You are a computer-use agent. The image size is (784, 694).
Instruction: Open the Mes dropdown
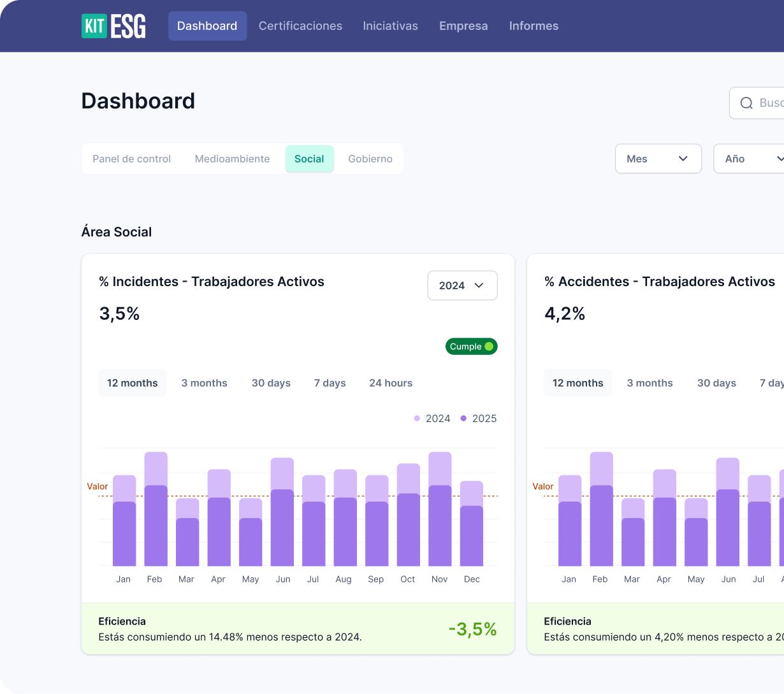(x=658, y=159)
